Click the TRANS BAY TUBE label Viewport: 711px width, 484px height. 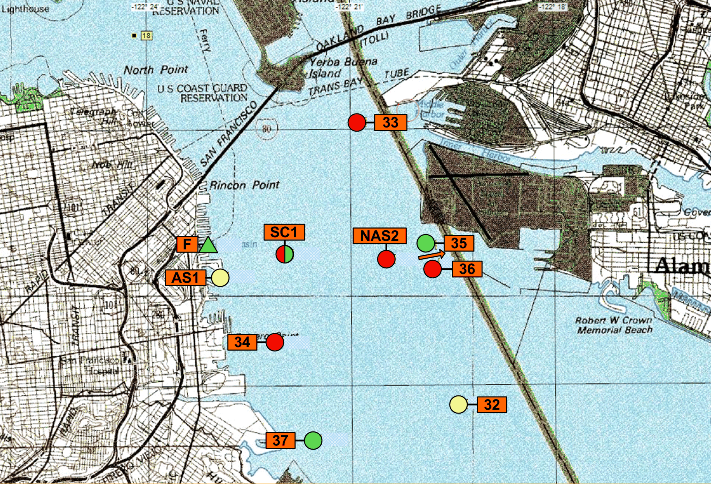359,82
